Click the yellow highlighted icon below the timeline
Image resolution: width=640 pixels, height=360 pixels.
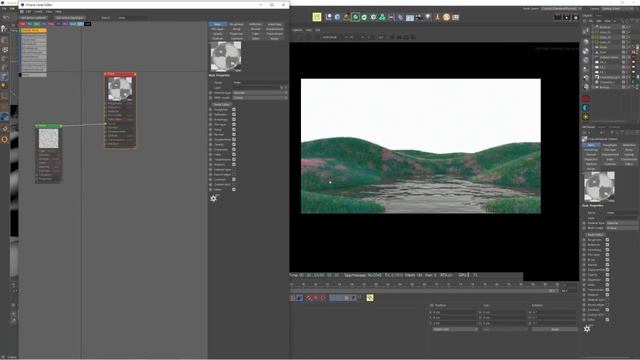point(370,298)
